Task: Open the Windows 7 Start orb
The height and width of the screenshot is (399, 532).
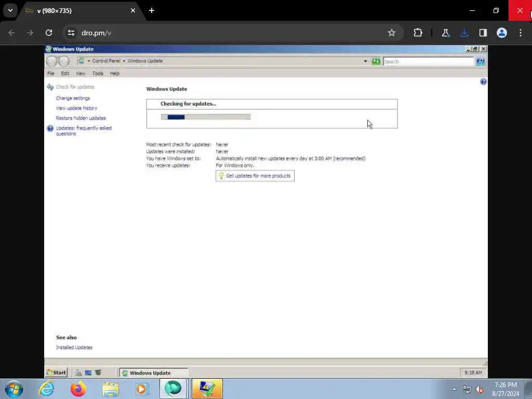Action: pos(14,389)
